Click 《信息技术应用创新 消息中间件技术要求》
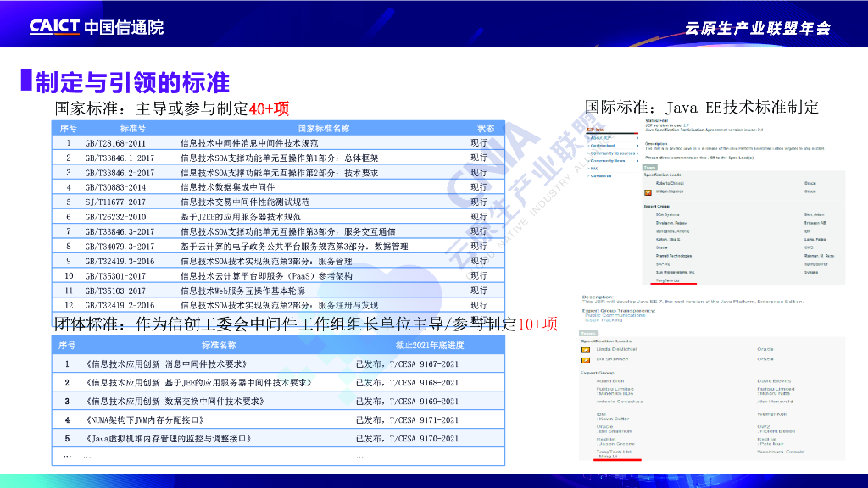868x488 pixels. [167, 364]
